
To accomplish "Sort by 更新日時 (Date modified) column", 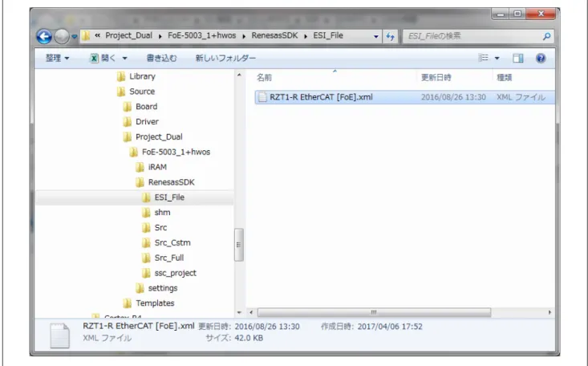I will pos(436,78).
